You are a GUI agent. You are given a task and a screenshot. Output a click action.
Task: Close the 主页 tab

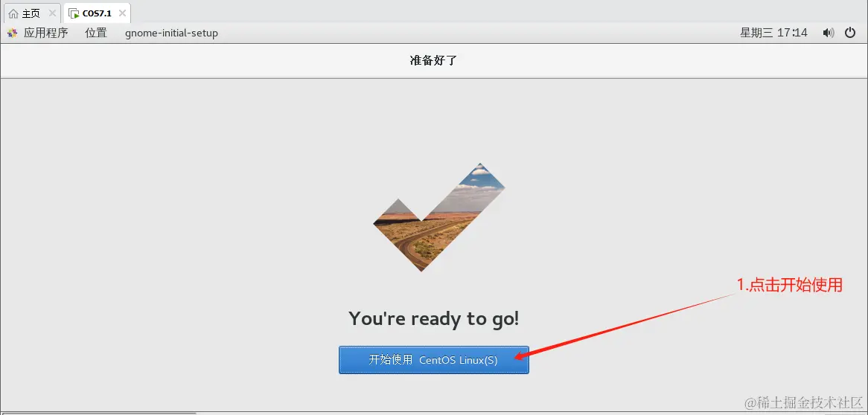[x=52, y=13]
